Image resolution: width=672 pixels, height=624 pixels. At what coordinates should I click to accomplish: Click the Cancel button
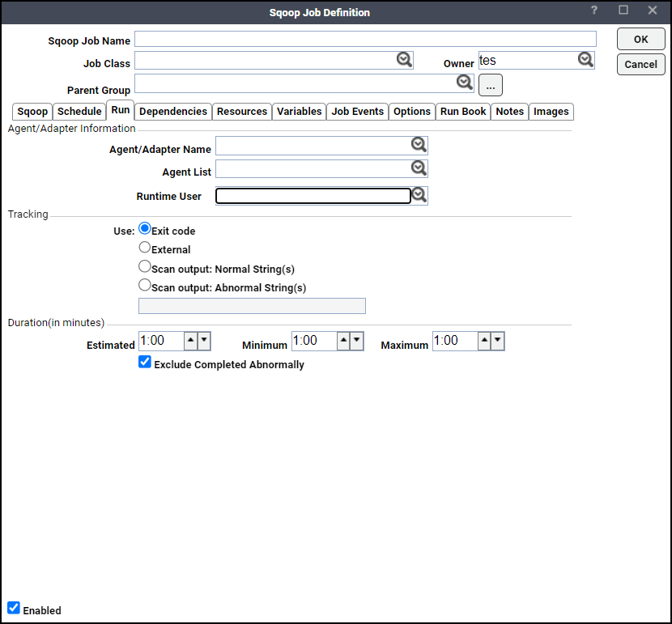point(641,64)
